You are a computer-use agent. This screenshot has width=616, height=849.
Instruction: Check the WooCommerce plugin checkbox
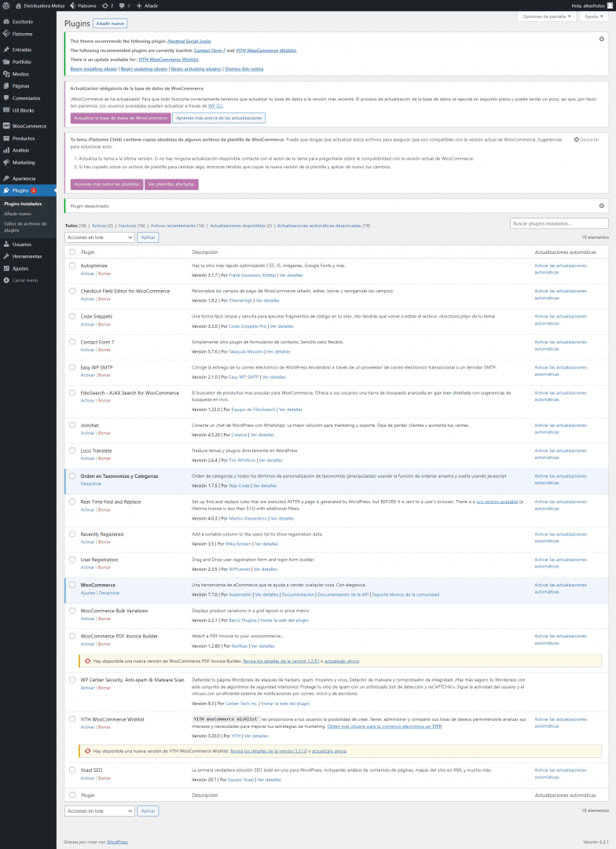72,585
